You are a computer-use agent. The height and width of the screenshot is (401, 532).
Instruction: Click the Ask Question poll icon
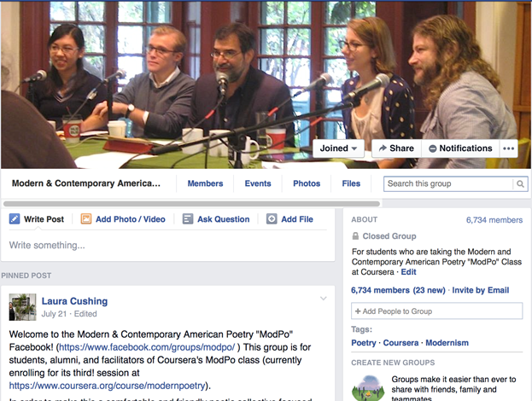click(188, 219)
